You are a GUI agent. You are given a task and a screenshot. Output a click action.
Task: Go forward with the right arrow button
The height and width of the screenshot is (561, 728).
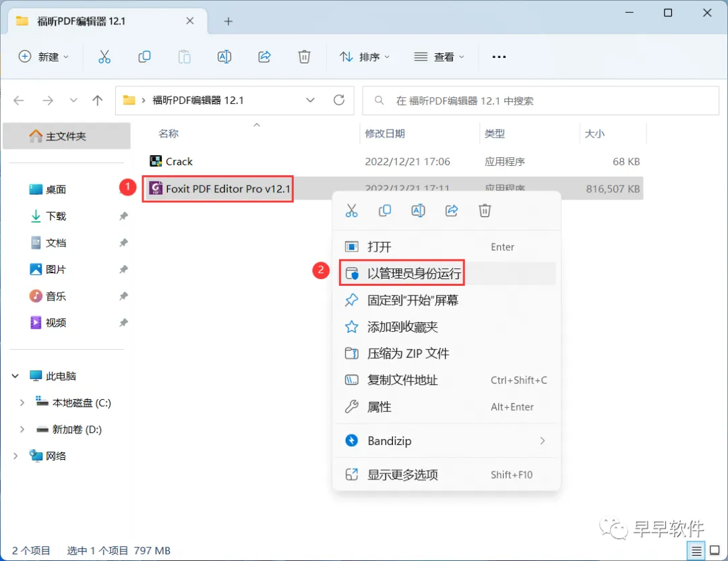coord(48,100)
